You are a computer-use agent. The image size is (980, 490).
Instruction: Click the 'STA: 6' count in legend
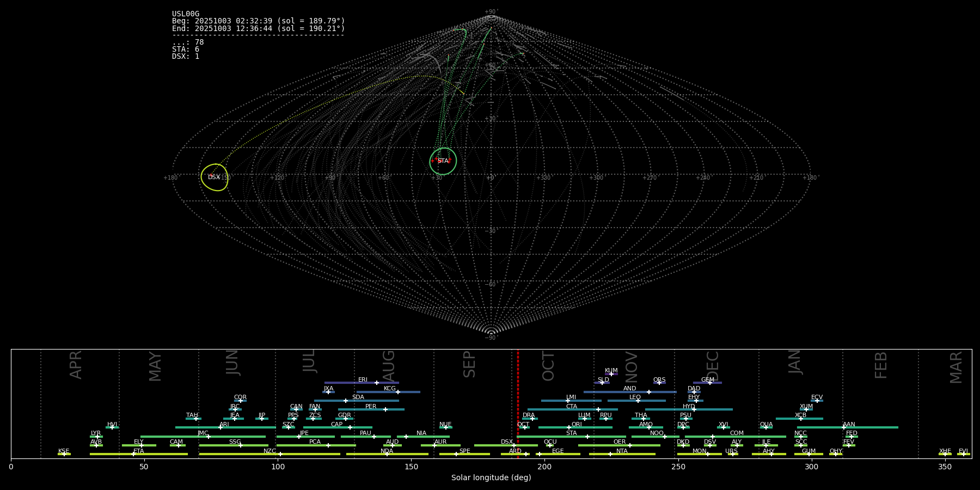click(186, 50)
